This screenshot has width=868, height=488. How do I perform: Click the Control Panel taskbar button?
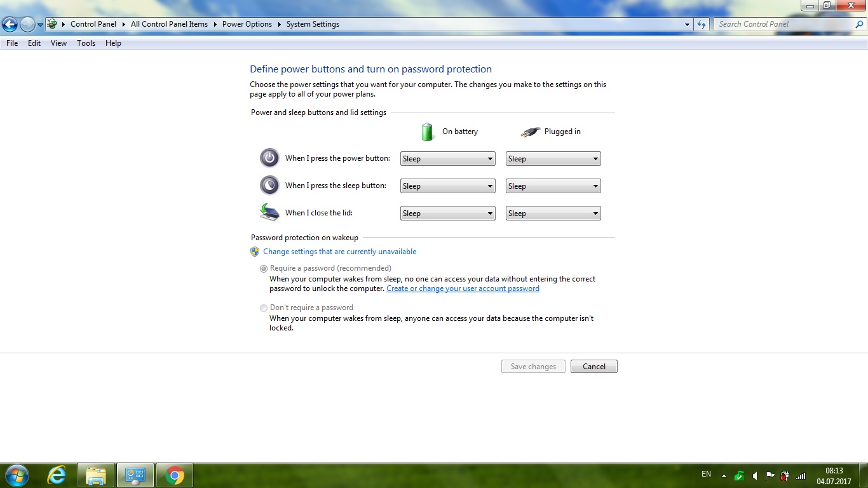point(135,475)
